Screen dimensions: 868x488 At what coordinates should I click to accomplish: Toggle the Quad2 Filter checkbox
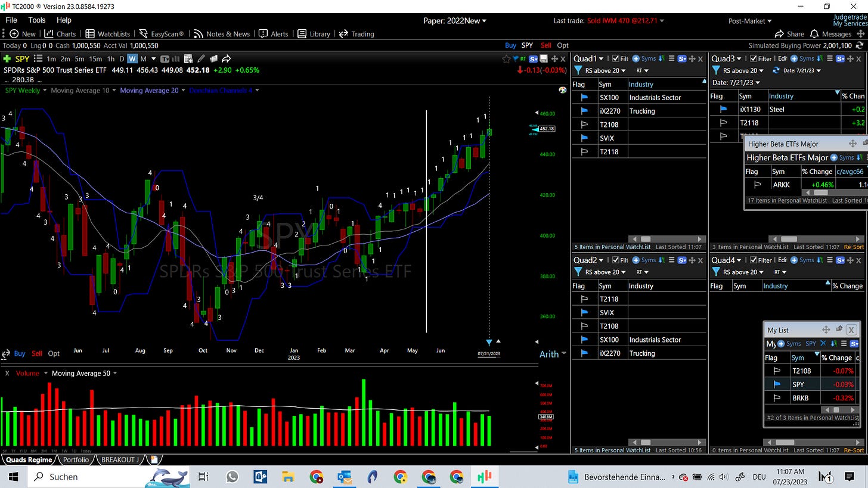(616, 260)
